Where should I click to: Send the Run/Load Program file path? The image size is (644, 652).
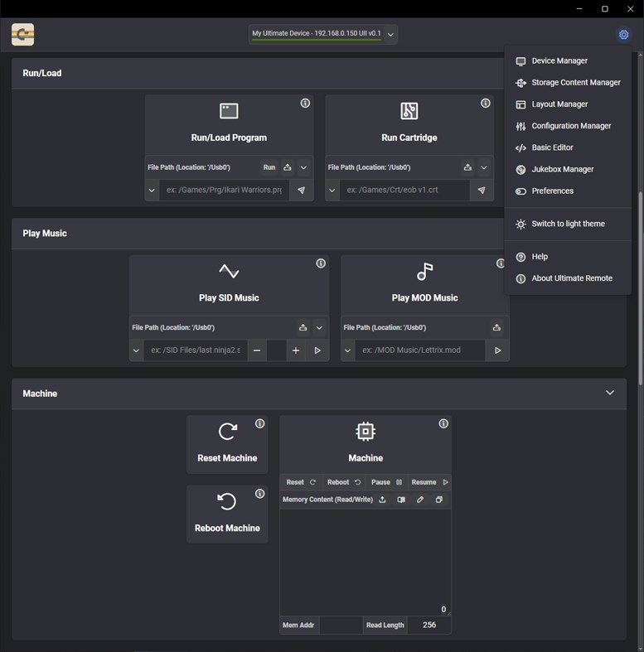pos(301,190)
